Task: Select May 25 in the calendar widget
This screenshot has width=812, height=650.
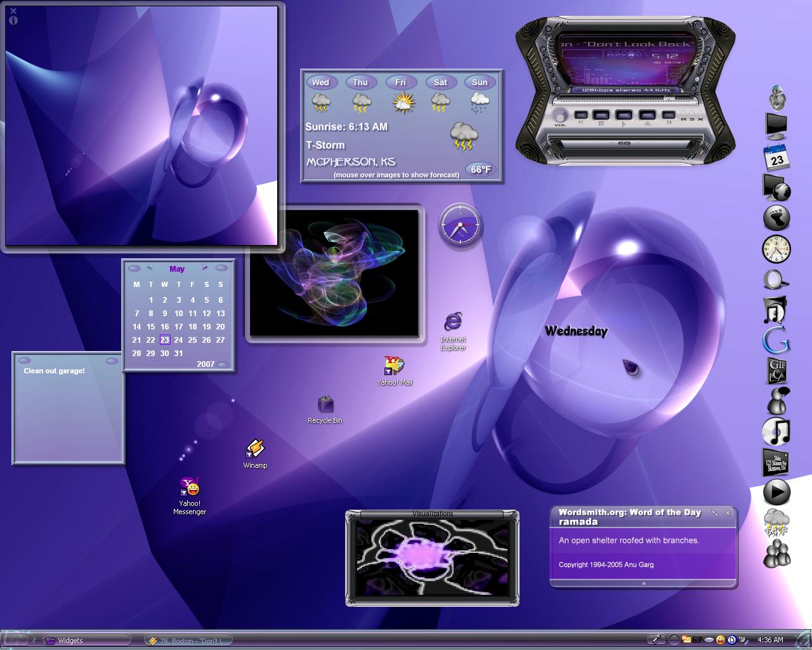Action: point(192,340)
